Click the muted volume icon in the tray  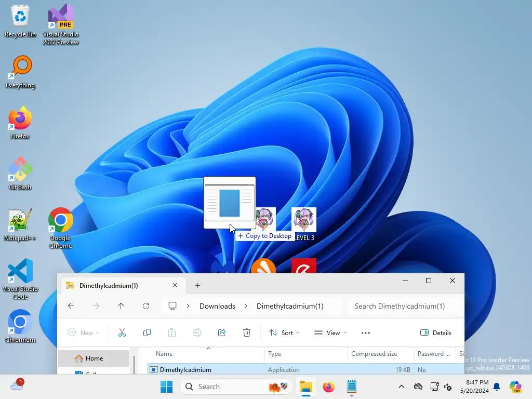(448, 387)
